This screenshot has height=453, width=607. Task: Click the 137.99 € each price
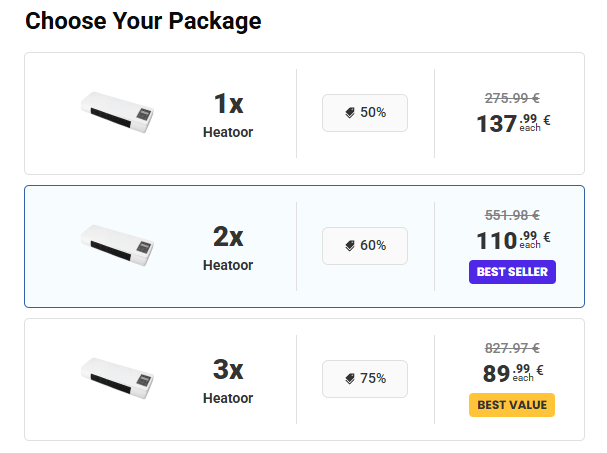512,124
